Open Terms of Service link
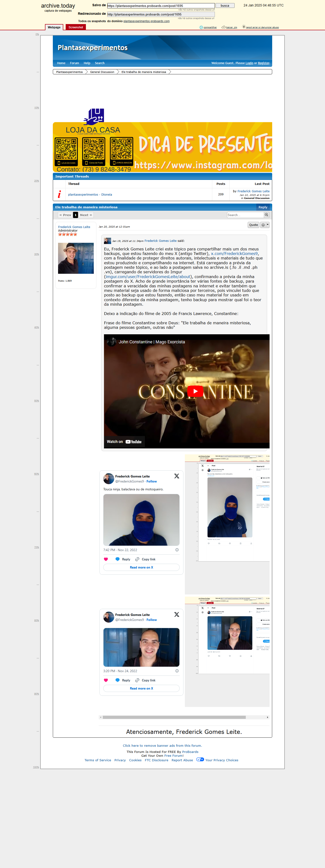Viewport: 325px width, 868px height. pyautogui.click(x=98, y=760)
